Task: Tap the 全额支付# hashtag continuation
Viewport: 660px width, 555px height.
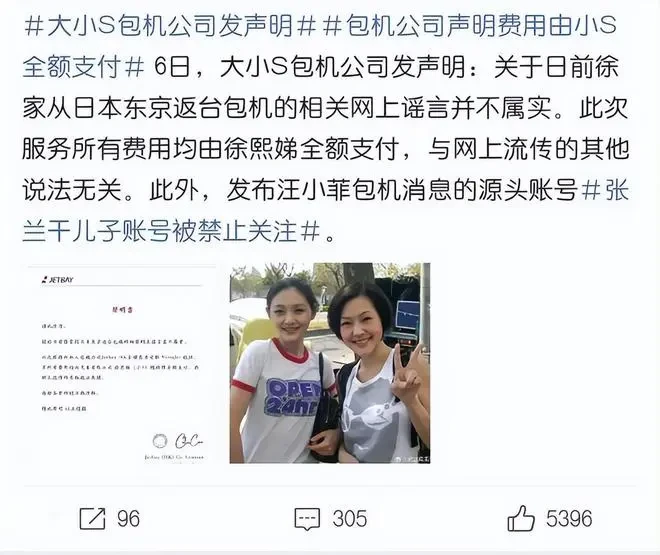Action: 83,67
